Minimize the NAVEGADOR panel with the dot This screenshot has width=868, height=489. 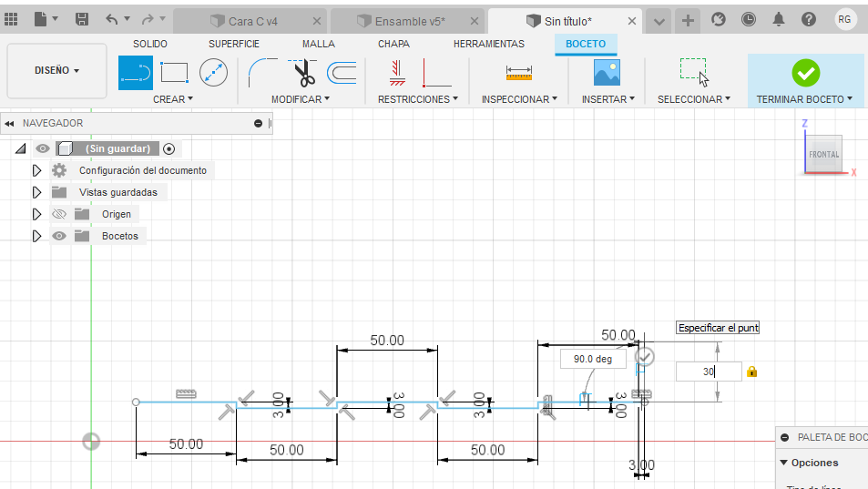(x=258, y=123)
